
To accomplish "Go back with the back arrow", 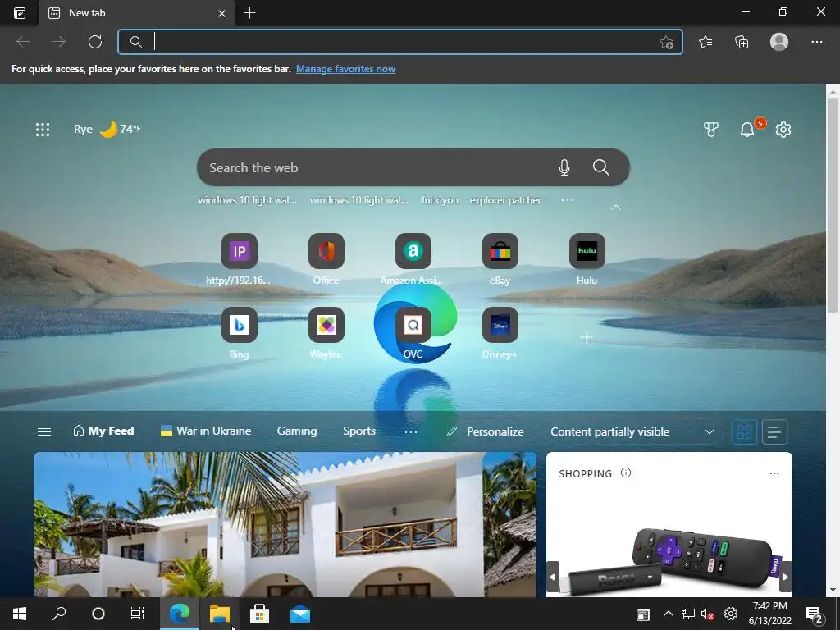I will coord(23,42).
